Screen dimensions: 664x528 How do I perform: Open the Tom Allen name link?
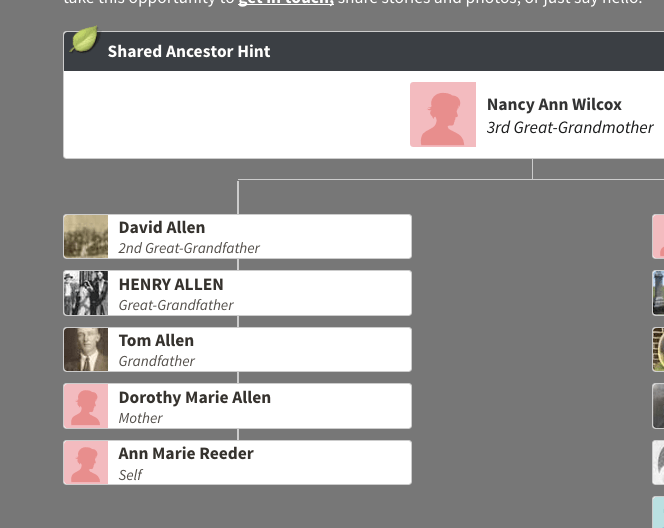(156, 341)
